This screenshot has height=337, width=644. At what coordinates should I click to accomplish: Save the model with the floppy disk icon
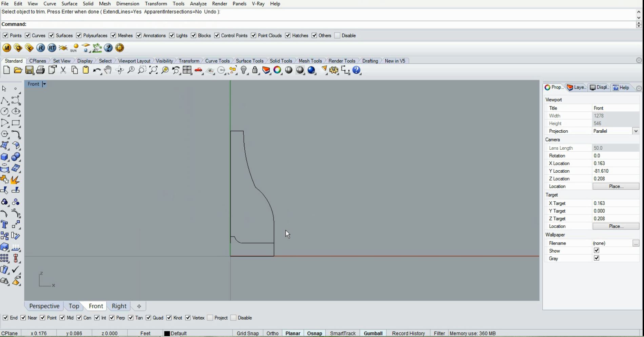[x=29, y=70]
